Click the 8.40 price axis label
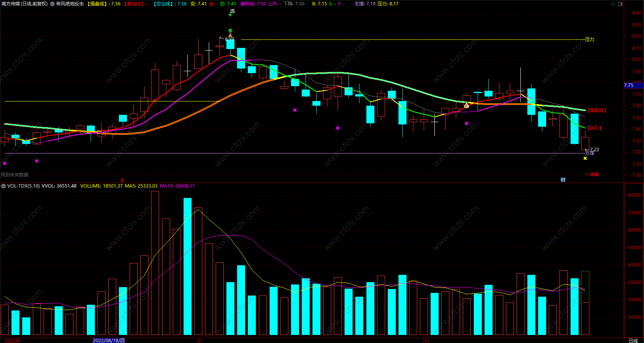The height and width of the screenshot is (343, 644). click(637, 13)
